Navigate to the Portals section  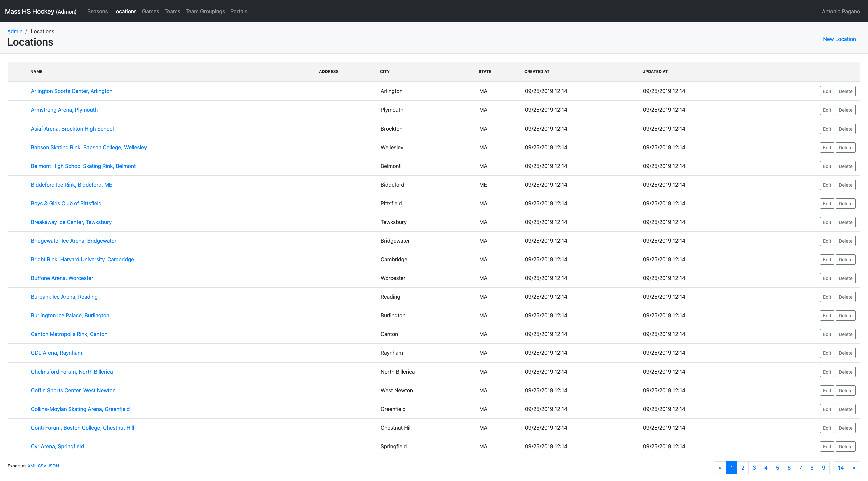239,11
